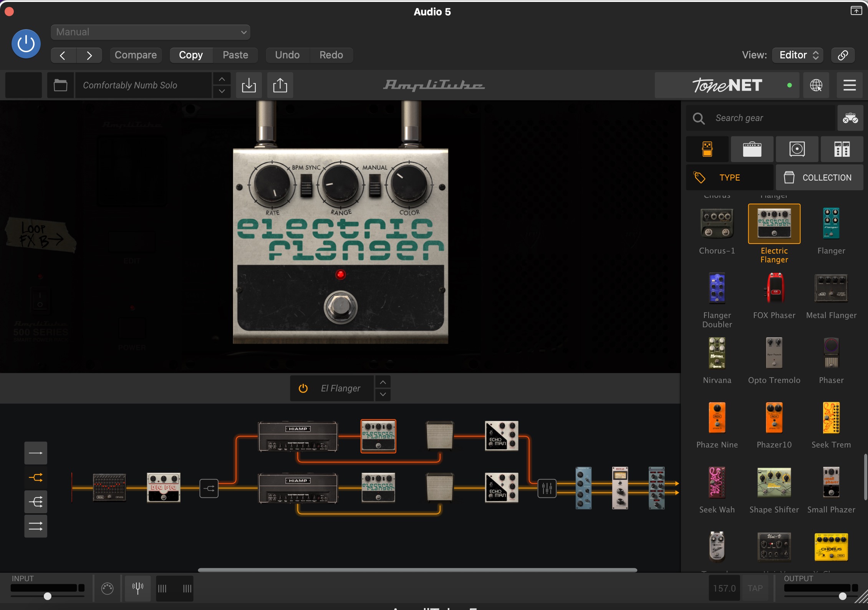Image resolution: width=868 pixels, height=610 pixels.
Task: Click the RATE knob on flanger
Action: (272, 184)
